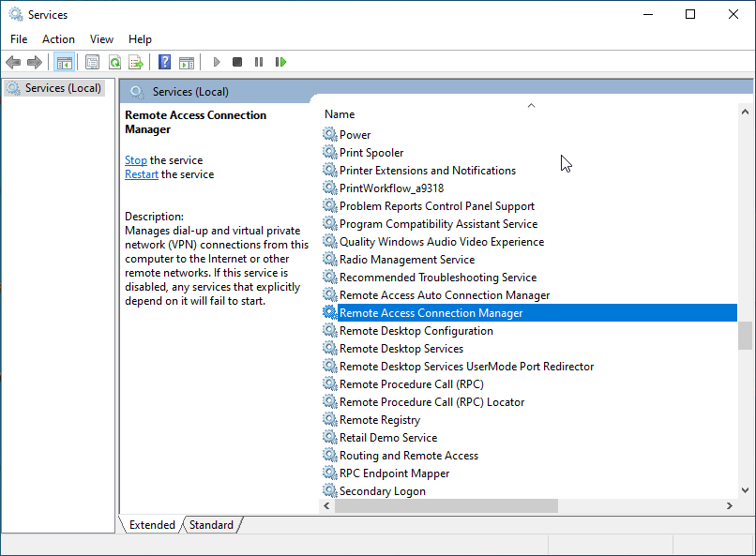756x556 pixels.
Task: Click the horizontal scrollbar right arrow
Action: tap(730, 505)
